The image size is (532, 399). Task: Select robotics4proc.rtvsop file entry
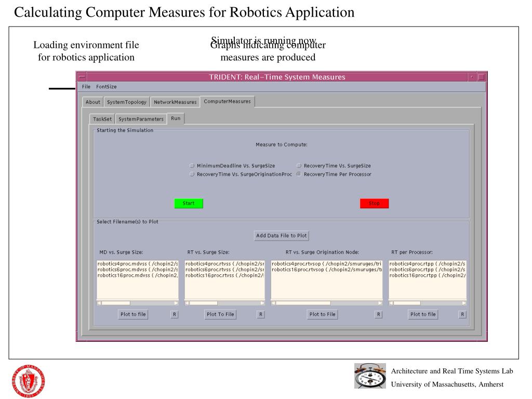pyautogui.click(x=327, y=263)
